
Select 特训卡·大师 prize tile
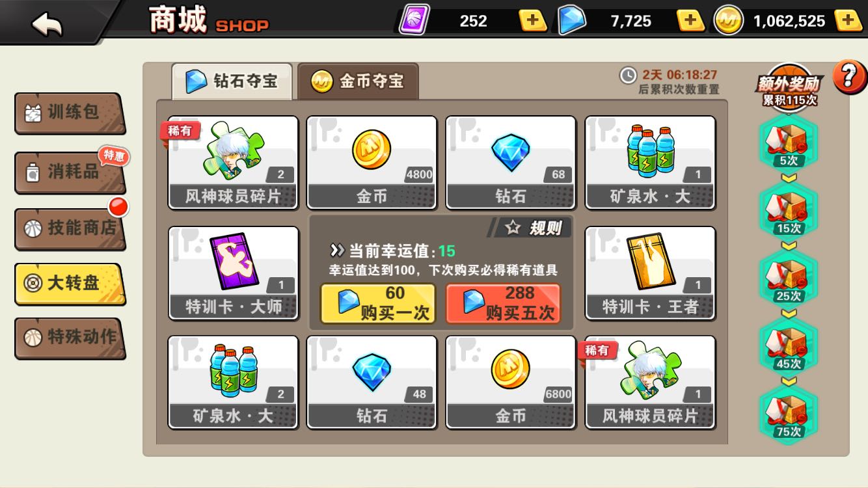pos(234,273)
